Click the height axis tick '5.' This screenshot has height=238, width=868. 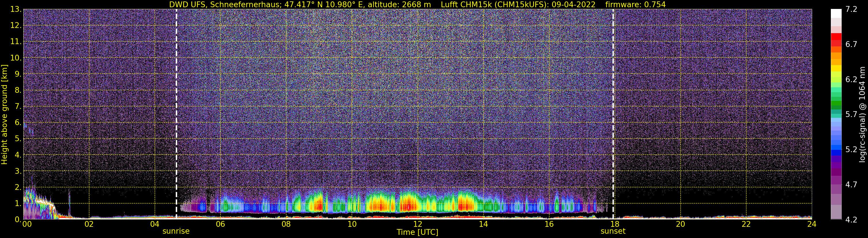click(18, 139)
